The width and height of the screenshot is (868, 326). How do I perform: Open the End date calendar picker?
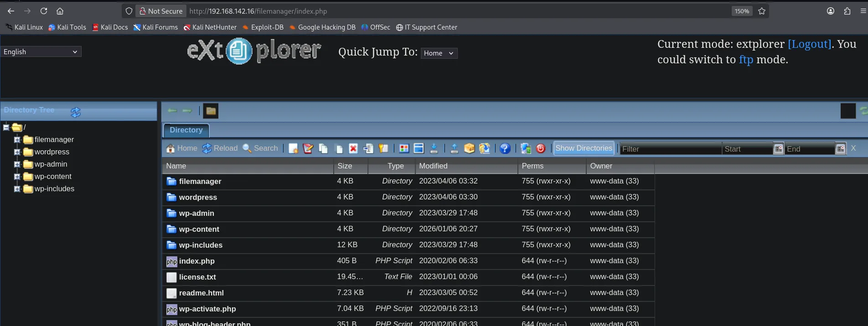point(841,149)
